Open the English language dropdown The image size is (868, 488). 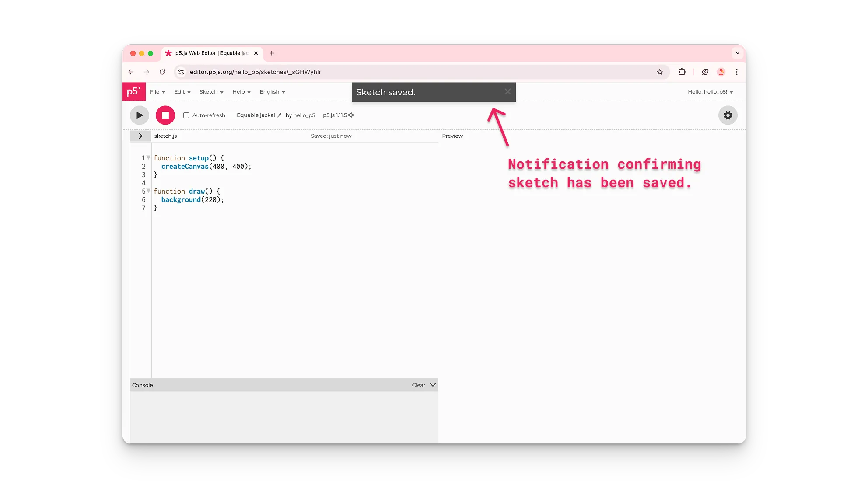tap(272, 92)
